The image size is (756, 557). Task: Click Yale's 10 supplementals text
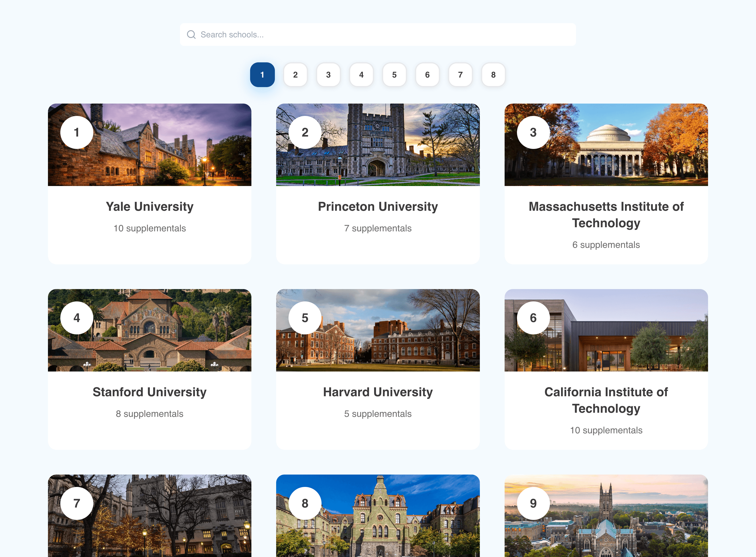pos(150,228)
